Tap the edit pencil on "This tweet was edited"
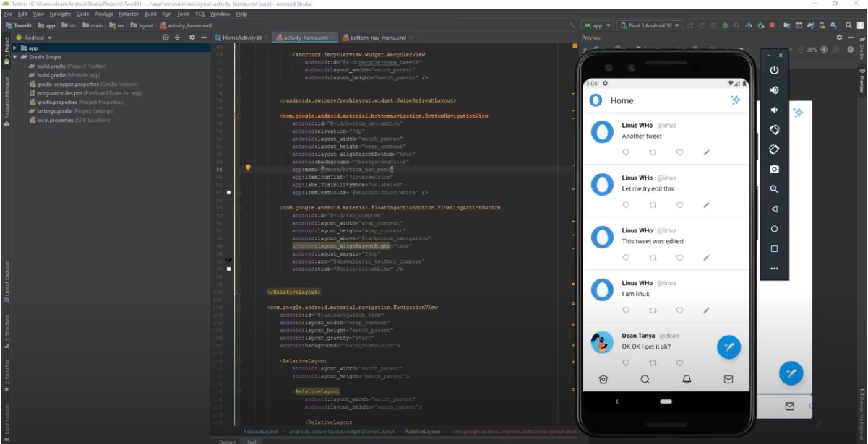This screenshot has width=868, height=444. tap(706, 258)
